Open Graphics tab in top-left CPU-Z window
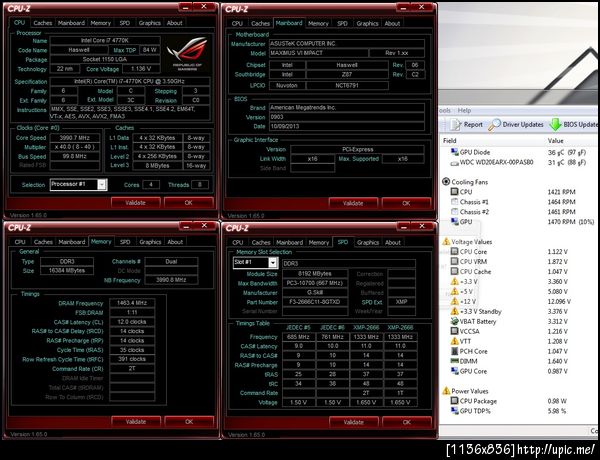 150,23
